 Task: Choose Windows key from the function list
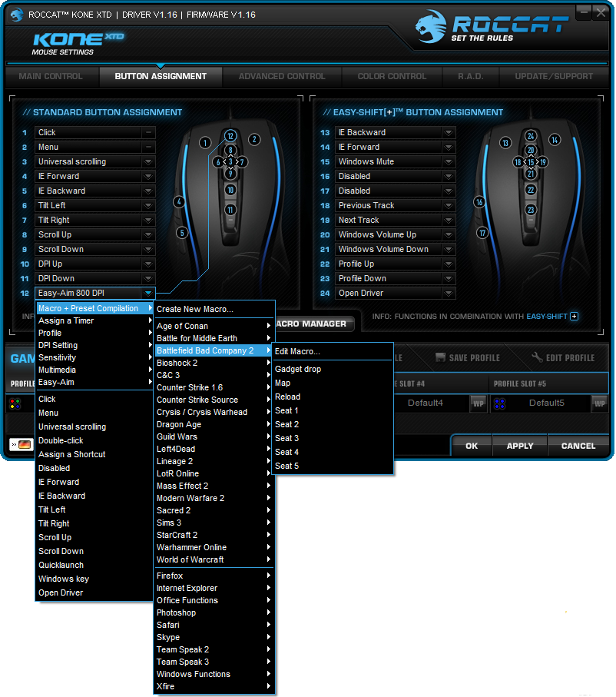[94, 579]
